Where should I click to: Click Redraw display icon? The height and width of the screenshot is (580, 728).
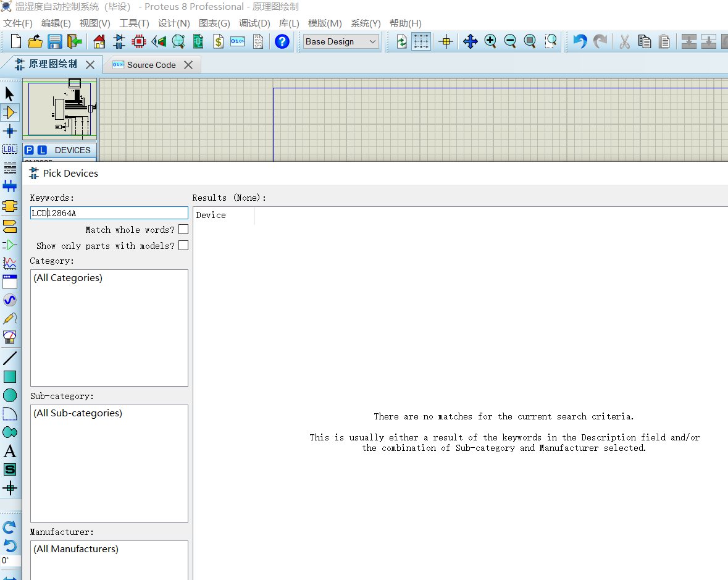[x=401, y=42]
